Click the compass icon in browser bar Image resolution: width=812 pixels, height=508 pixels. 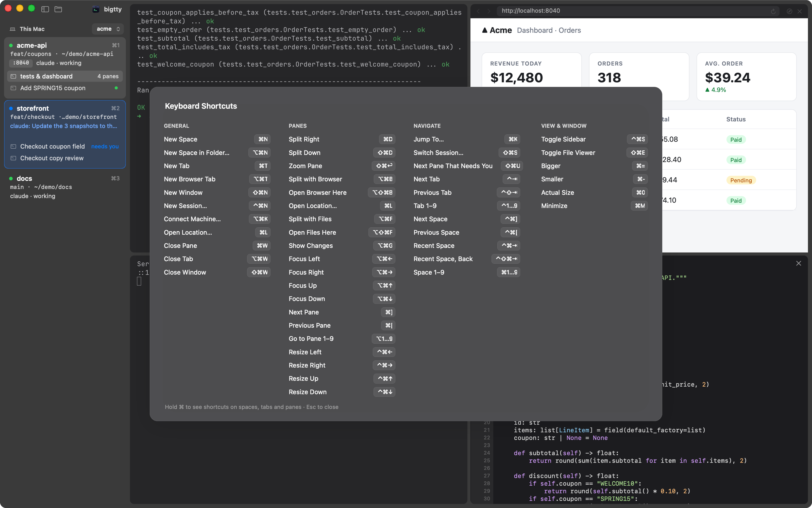point(789,11)
